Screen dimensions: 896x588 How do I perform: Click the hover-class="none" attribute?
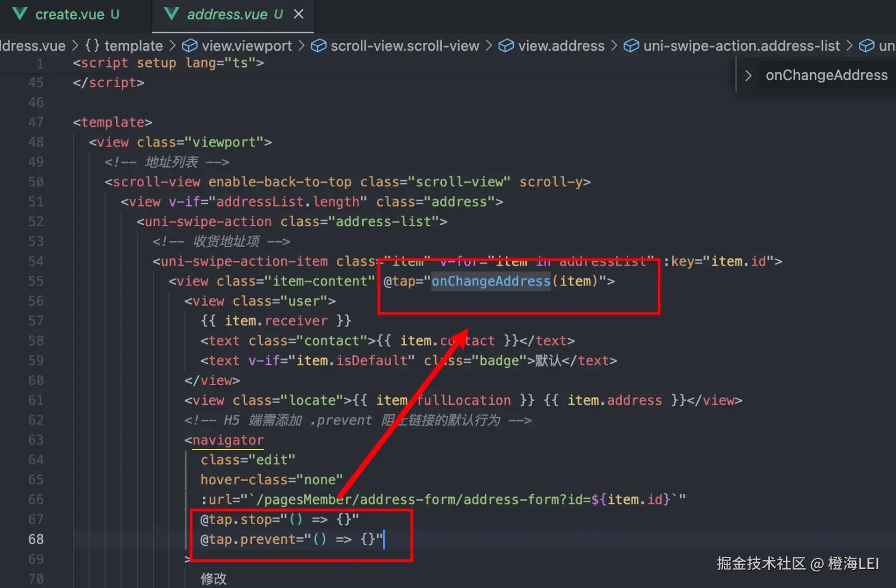click(272, 480)
